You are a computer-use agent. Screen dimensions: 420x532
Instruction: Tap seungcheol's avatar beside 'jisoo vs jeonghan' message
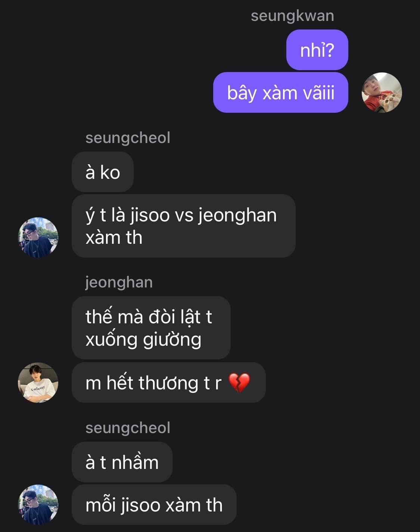38,237
